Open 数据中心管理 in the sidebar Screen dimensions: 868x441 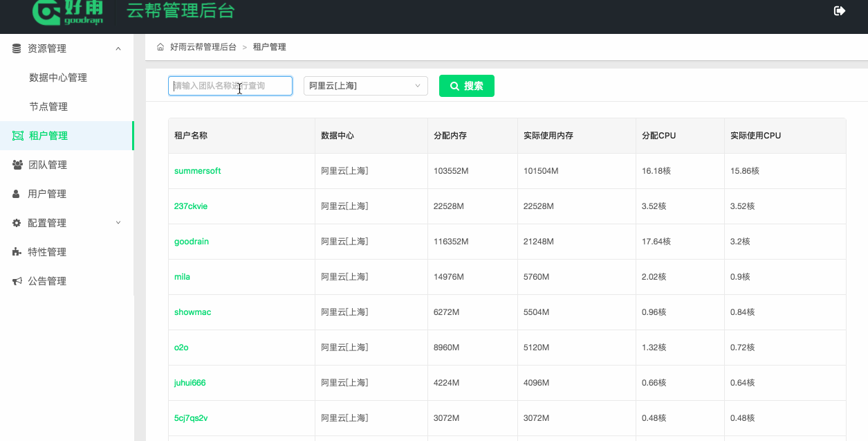(x=58, y=78)
